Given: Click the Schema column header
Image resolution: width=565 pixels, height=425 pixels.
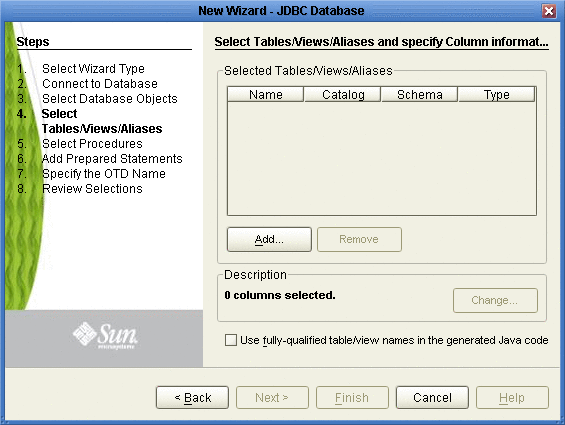Looking at the screenshot, I should (x=419, y=94).
